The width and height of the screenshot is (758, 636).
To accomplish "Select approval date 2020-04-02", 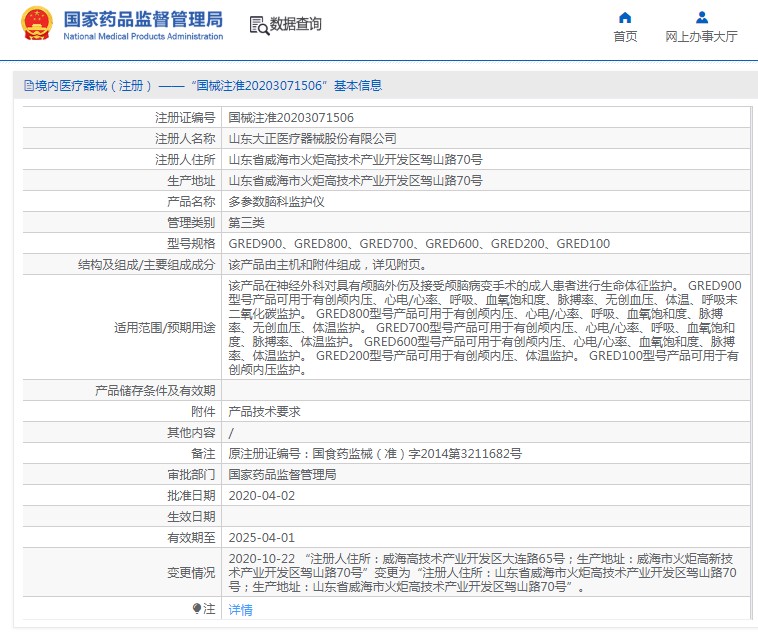I will 262,496.
